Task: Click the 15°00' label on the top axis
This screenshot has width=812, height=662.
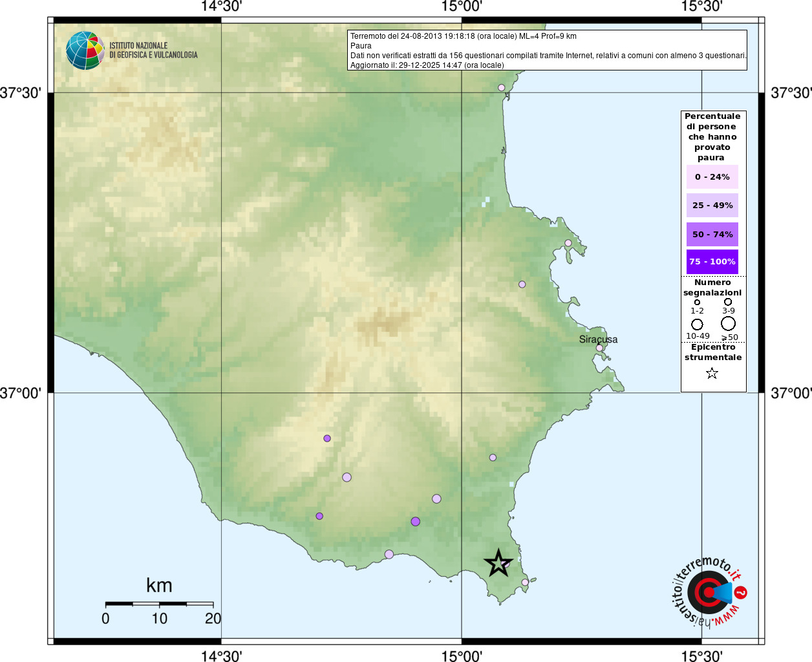Action: (462, 6)
